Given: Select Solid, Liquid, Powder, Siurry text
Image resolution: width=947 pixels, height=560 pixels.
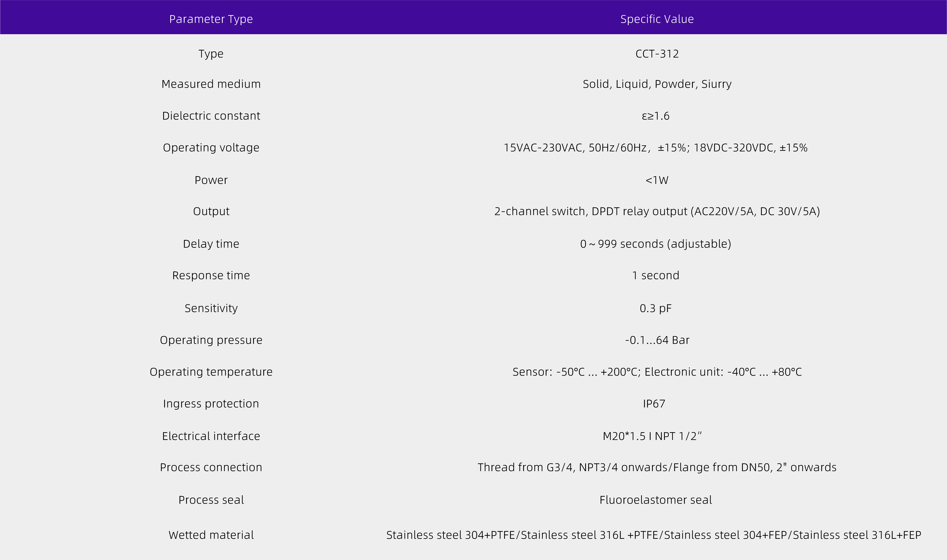Looking at the screenshot, I should point(657,84).
